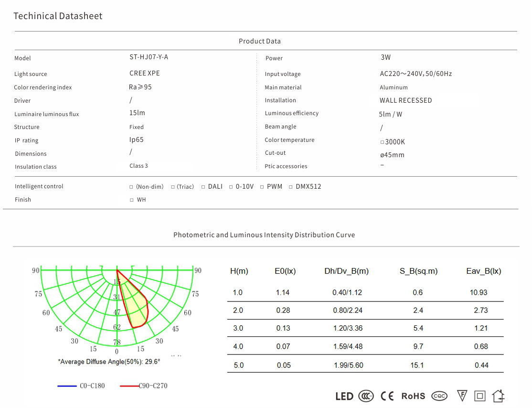Click the LED logo text icon
This screenshot has height=408, width=532.
pos(344,396)
